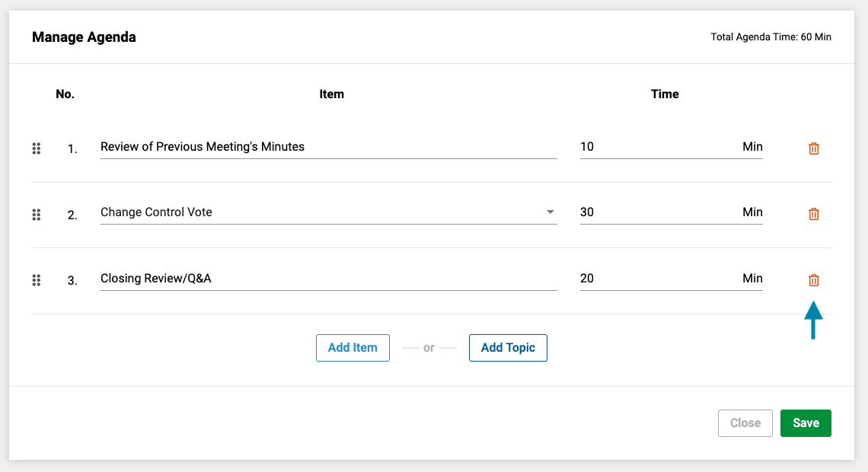Click the 20 Min time field

(671, 279)
